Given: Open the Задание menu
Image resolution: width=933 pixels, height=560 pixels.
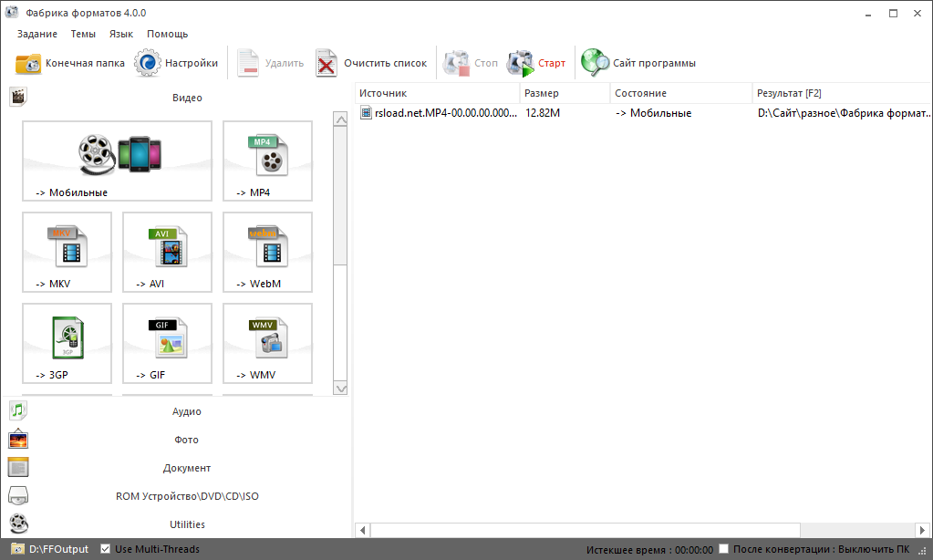Looking at the screenshot, I should 36,34.
